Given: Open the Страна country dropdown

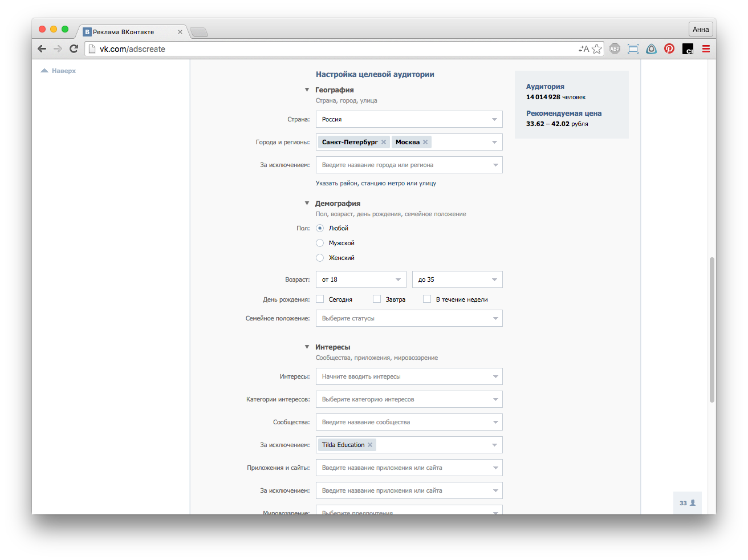Looking at the screenshot, I should [x=409, y=119].
